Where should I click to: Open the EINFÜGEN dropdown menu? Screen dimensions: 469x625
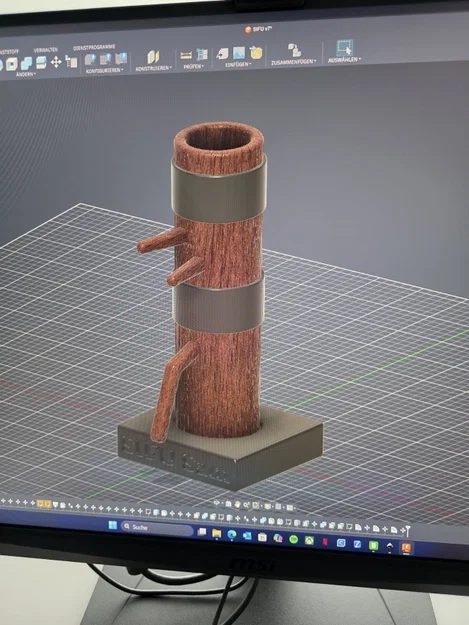[x=238, y=64]
